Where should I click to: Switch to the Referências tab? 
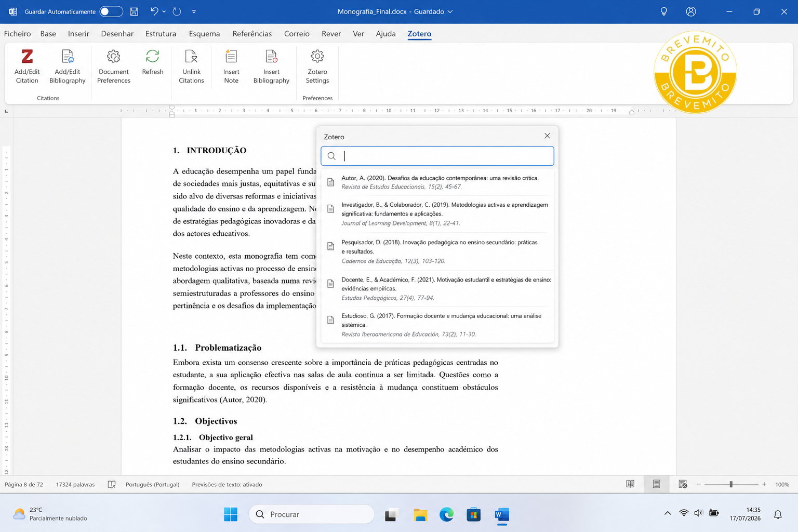[x=252, y=34]
